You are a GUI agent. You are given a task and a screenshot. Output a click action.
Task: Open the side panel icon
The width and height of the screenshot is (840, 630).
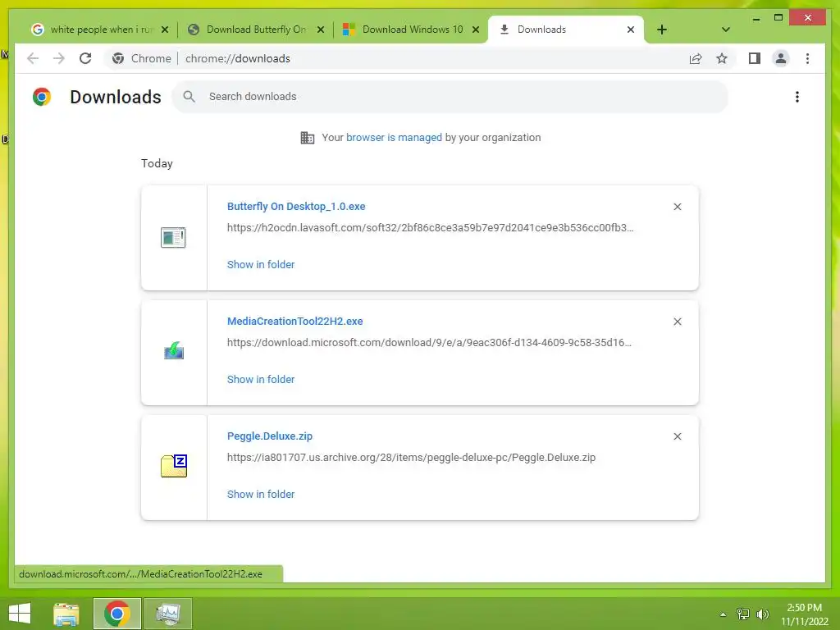[755, 58]
